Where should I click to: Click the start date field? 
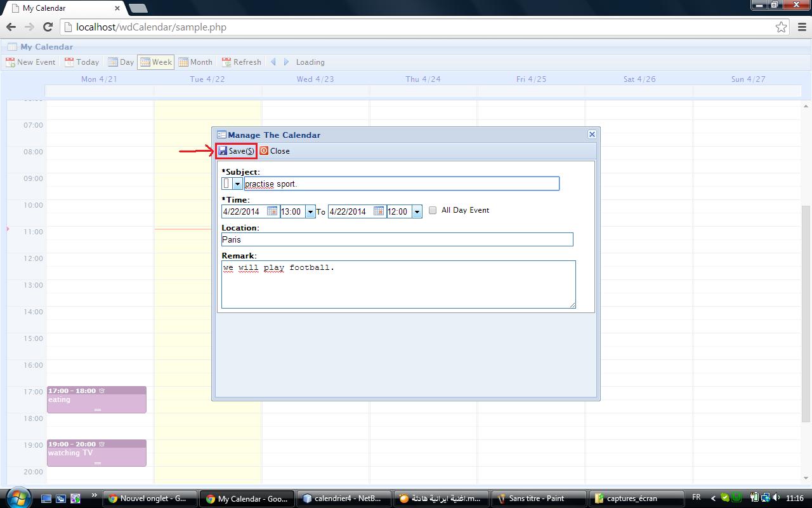click(244, 211)
